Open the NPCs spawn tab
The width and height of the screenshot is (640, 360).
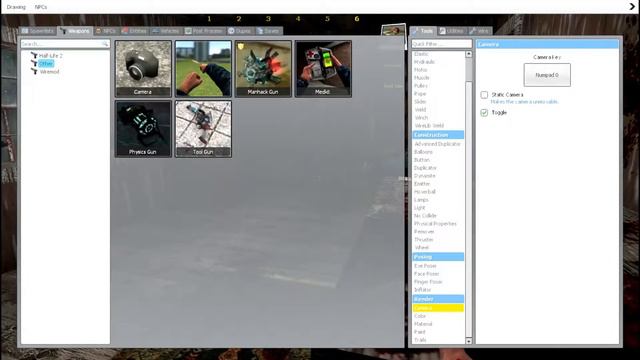pyautogui.click(x=106, y=31)
